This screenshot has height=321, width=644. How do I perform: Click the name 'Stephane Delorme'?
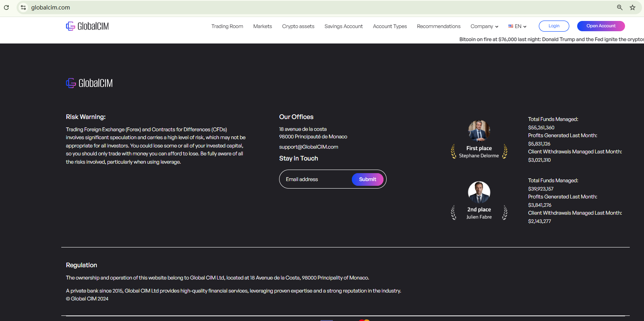tap(479, 156)
